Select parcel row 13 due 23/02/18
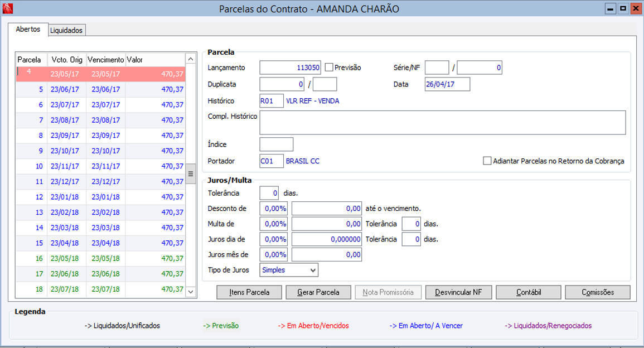This screenshot has width=644, height=348. [x=100, y=212]
